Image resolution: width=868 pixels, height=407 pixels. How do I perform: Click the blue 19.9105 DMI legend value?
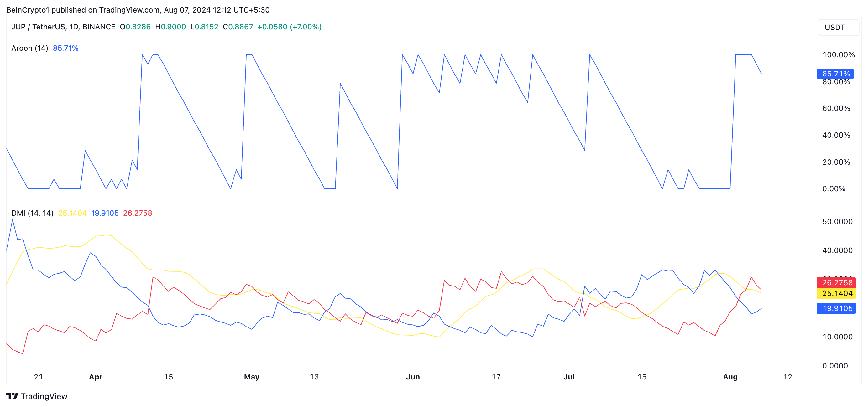[x=105, y=213]
